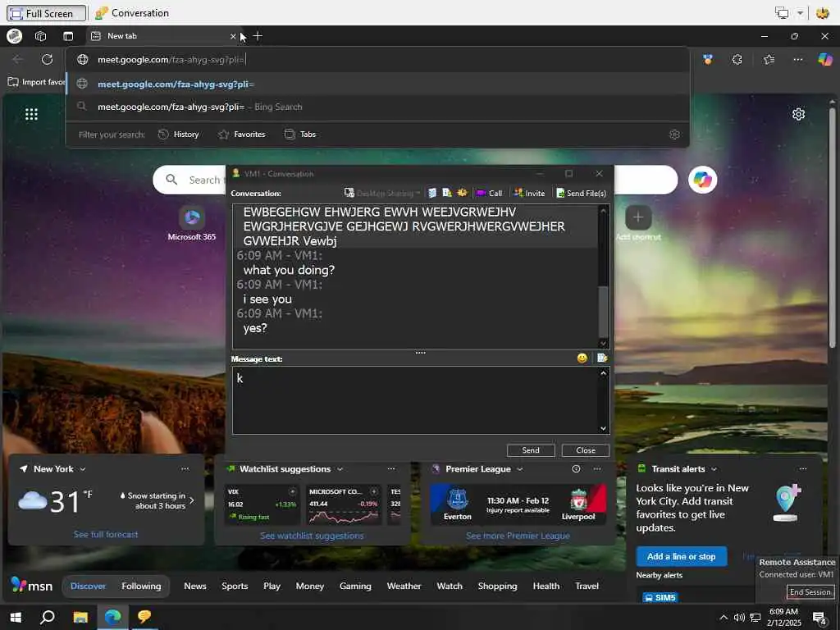Open new tab page settings gear
Viewport: 840px width, 630px height.
pyautogui.click(x=798, y=114)
